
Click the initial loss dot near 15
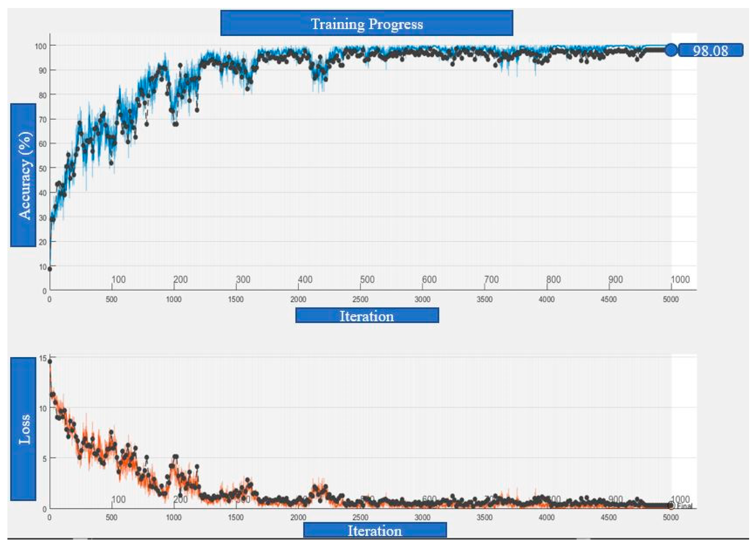[50, 361]
